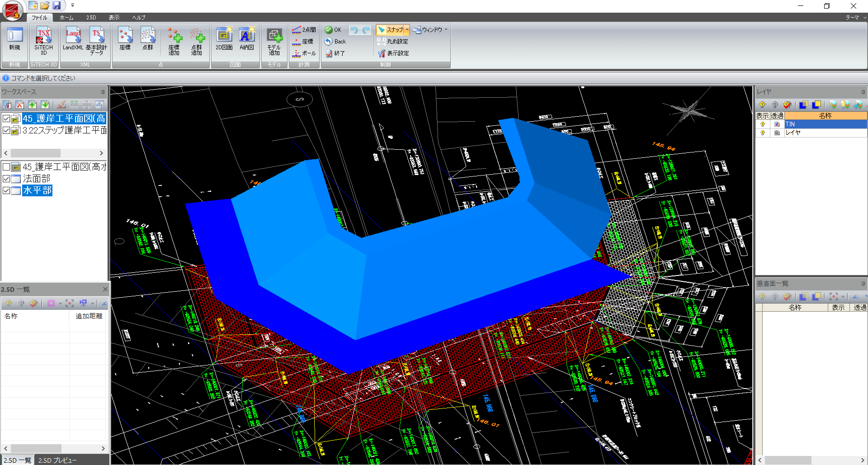
Task: Uncheck the 水平部 checkbox
Action: tap(6, 191)
